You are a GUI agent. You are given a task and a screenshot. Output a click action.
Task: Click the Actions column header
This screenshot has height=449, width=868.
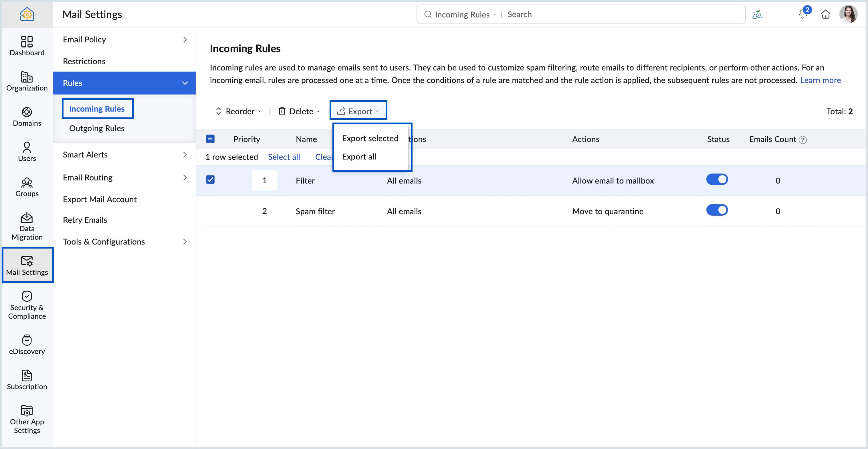pos(585,139)
